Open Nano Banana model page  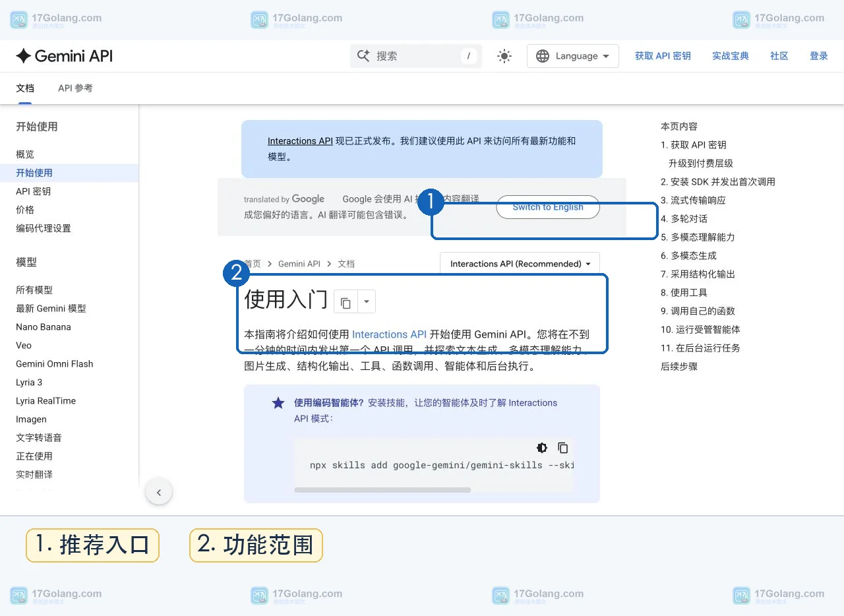click(x=44, y=327)
